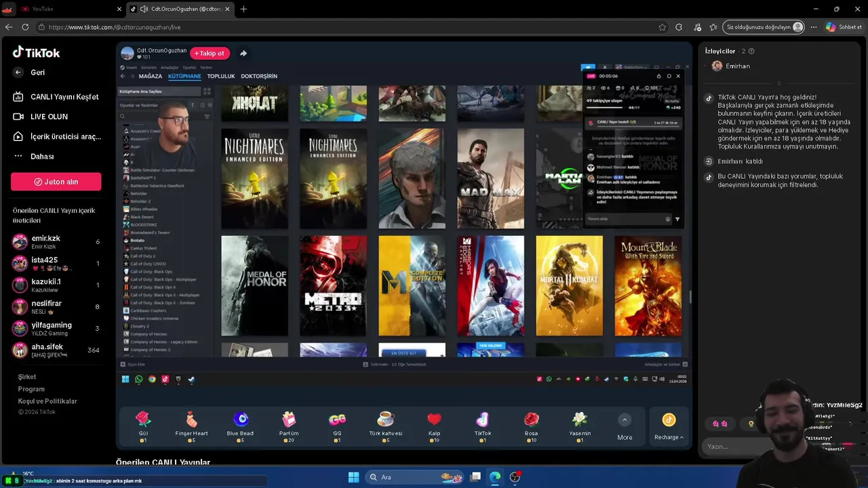Send the Gül rose gift
868x488 pixels.
click(x=143, y=426)
